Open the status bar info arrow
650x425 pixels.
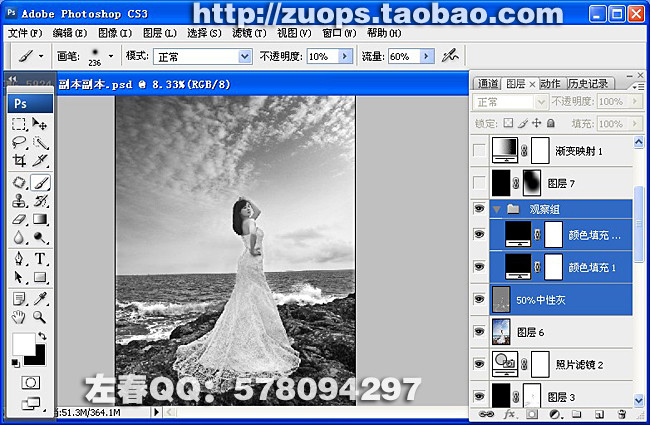[156, 412]
